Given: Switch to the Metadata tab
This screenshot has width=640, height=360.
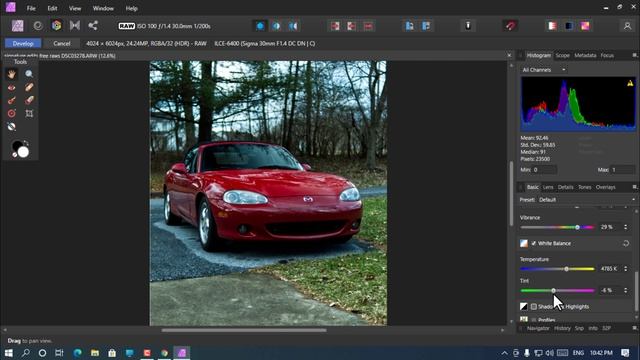Looking at the screenshot, I should pyautogui.click(x=585, y=55).
